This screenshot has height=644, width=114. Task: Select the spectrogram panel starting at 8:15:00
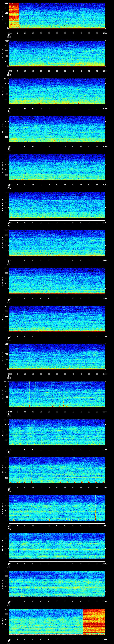click(57, 54)
